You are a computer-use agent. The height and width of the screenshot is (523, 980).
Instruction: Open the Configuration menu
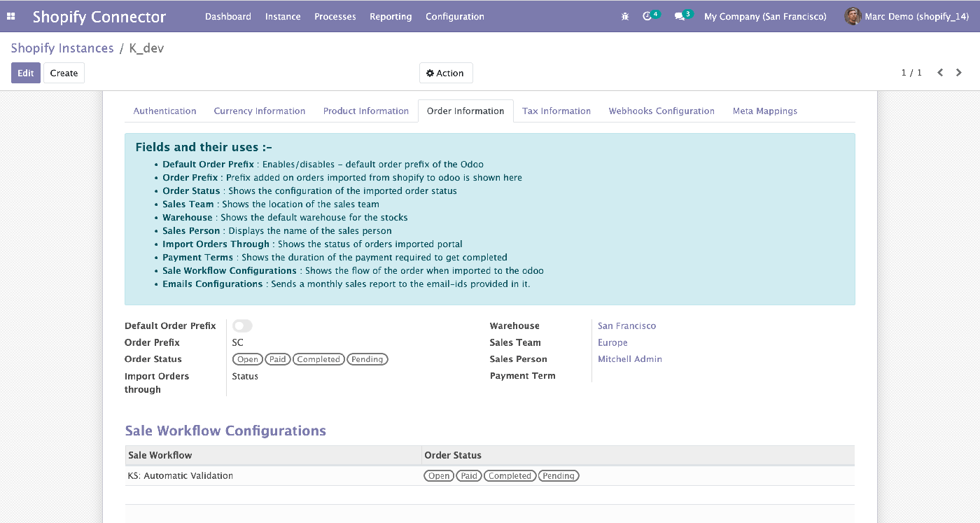[x=455, y=16]
